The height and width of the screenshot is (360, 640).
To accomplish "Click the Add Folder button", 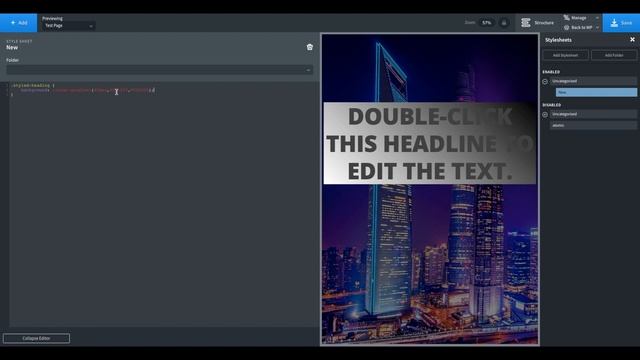I will pos(614,55).
